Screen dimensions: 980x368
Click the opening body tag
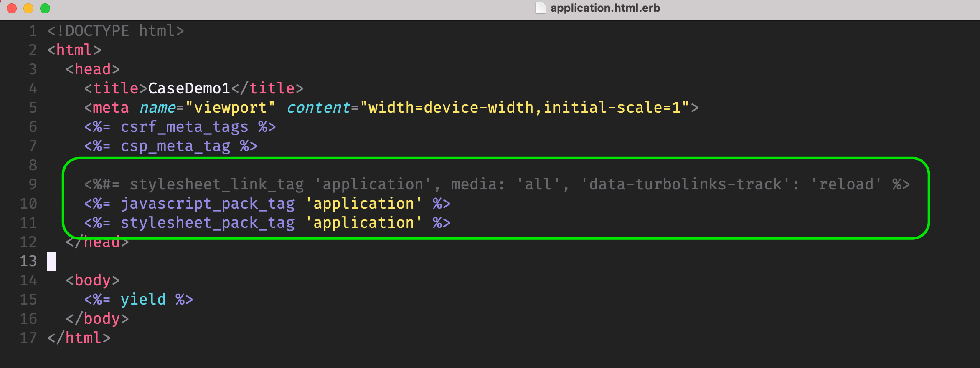pos(93,280)
